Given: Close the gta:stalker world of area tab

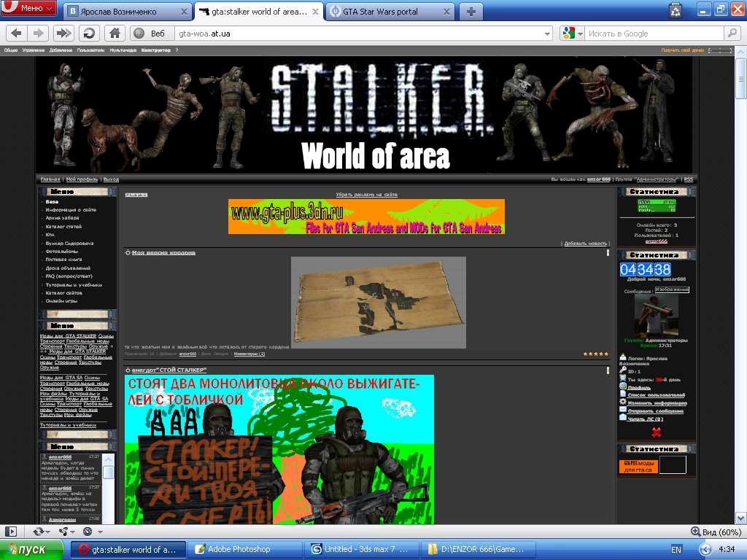Looking at the screenshot, I should coord(315,12).
